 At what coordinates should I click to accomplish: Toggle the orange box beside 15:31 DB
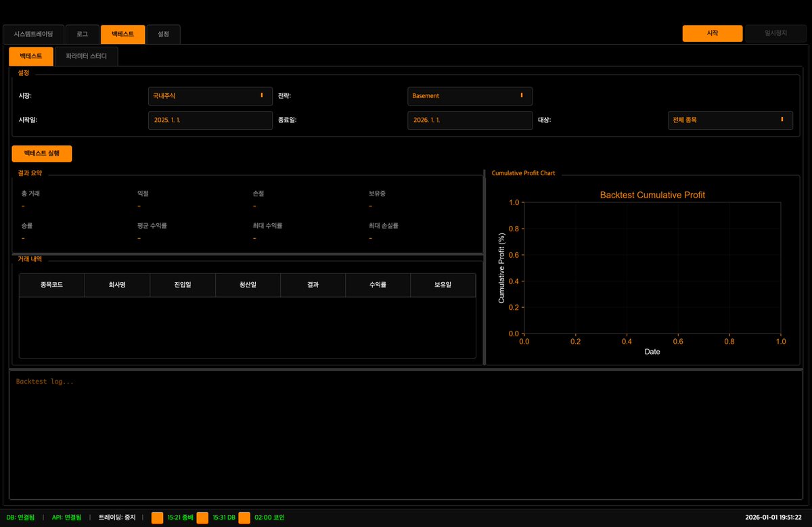[202, 518]
